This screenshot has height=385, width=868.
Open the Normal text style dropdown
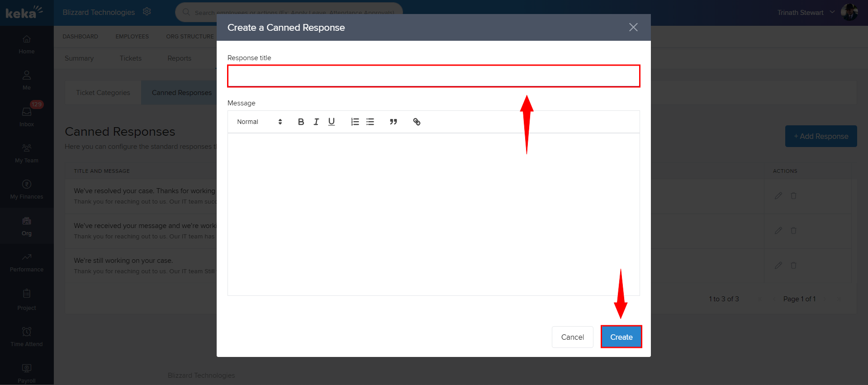tap(259, 122)
